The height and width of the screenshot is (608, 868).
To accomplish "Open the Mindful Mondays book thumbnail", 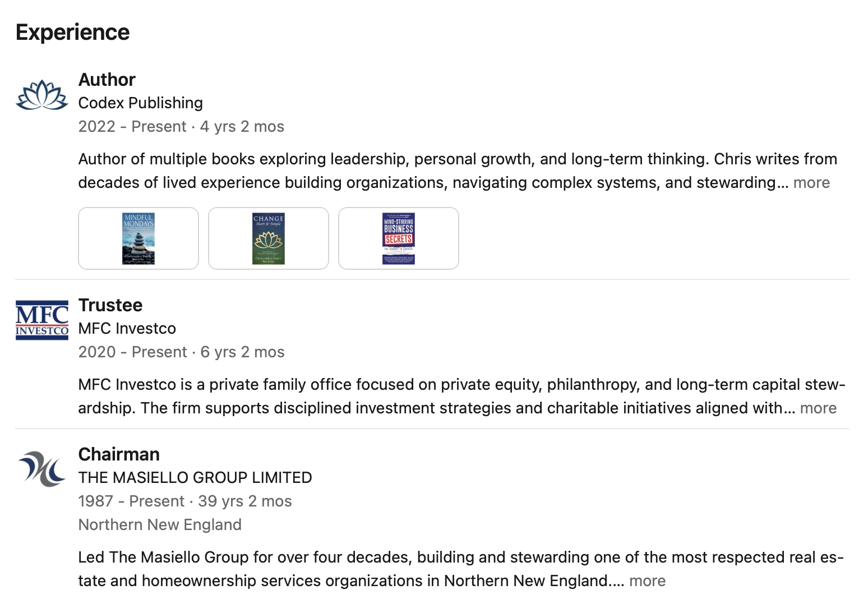I will [x=138, y=238].
